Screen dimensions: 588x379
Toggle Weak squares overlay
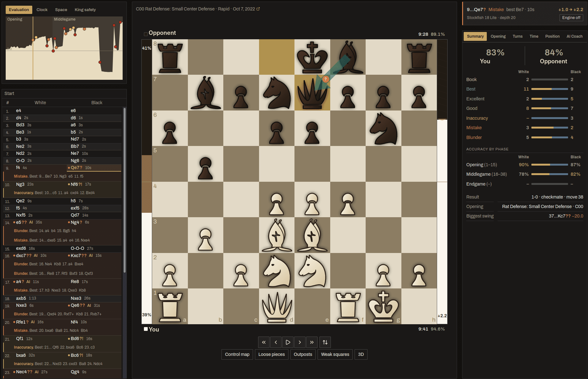tap(335, 354)
